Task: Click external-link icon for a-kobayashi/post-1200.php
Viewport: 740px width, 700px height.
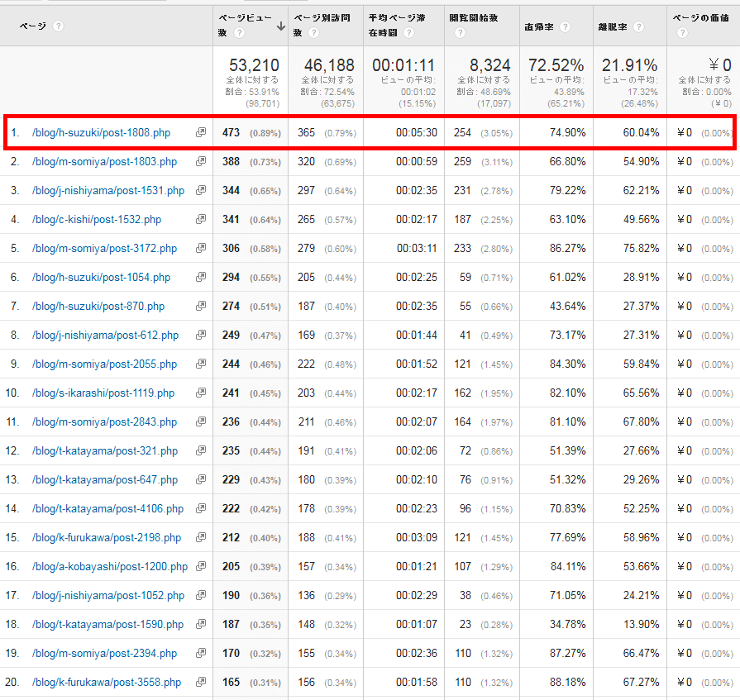Action: (200, 567)
